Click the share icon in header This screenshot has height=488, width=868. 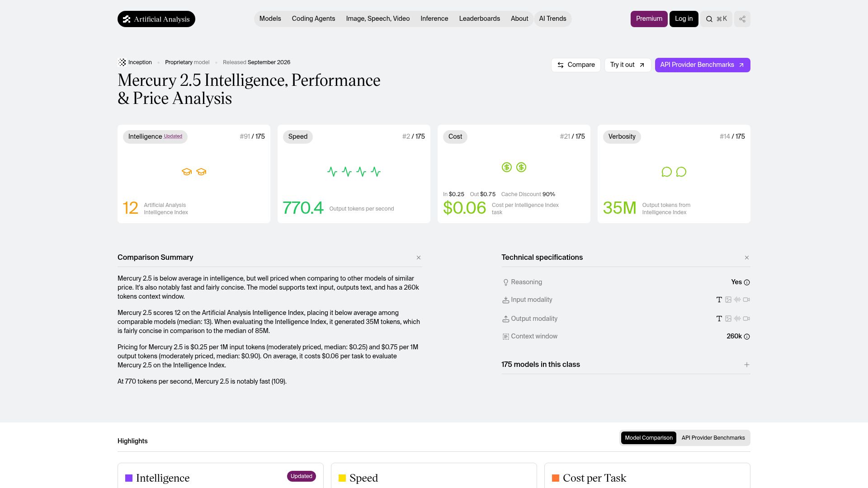coord(742,19)
